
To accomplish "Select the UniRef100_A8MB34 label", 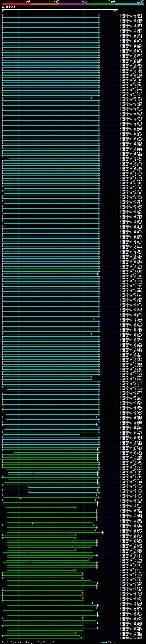I will [x=131, y=548].
